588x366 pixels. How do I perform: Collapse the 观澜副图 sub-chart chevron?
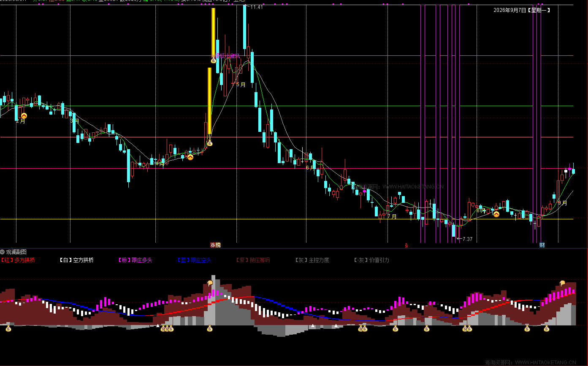coord(3,252)
